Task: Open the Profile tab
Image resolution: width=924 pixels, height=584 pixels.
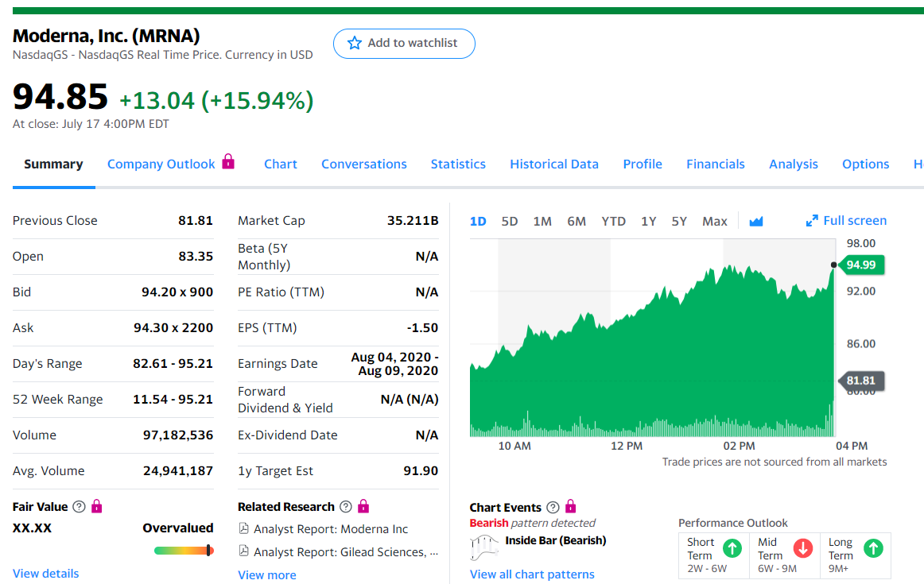Action: (x=643, y=164)
